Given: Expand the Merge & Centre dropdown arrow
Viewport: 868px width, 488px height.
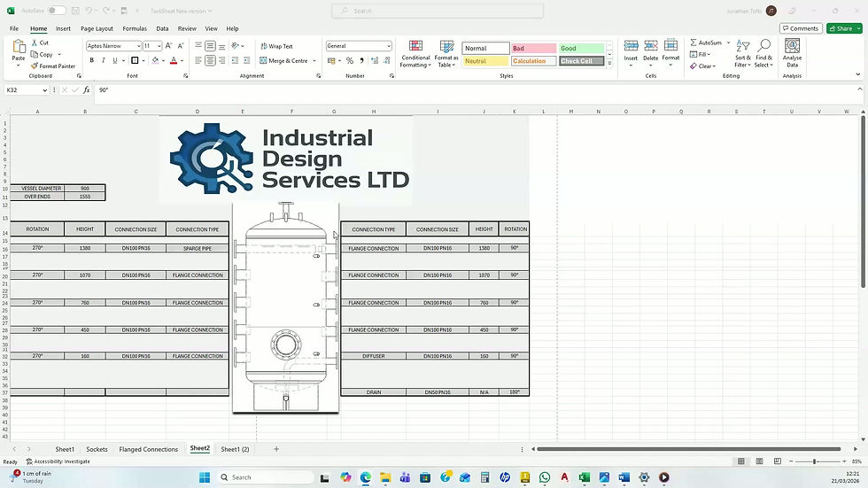Looking at the screenshot, I should pos(314,61).
